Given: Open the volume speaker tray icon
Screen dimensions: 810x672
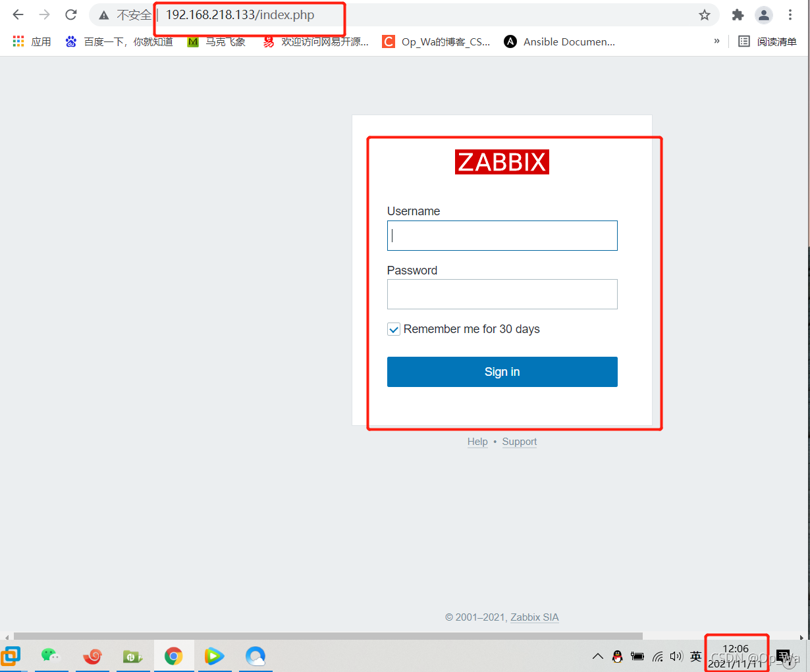Looking at the screenshot, I should [x=676, y=656].
